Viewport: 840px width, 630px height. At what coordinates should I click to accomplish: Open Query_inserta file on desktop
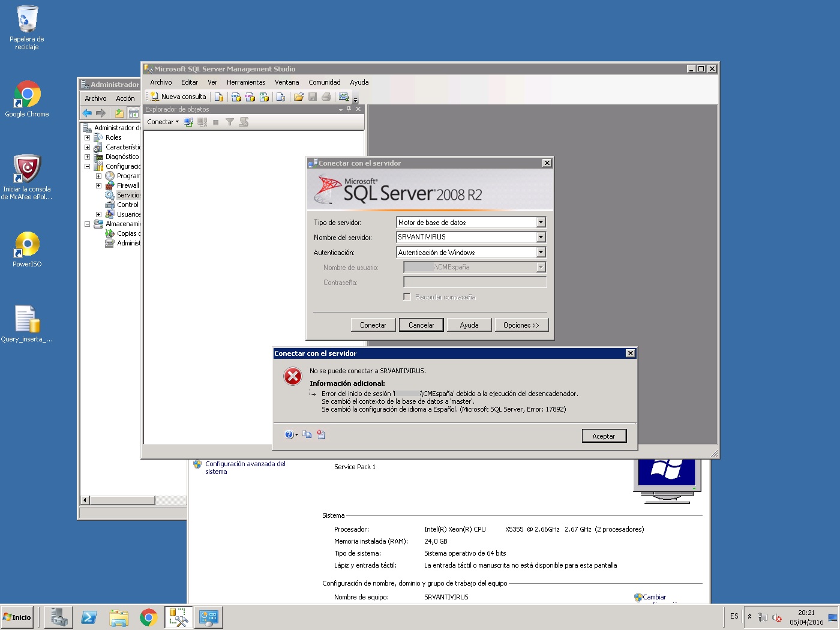click(27, 324)
